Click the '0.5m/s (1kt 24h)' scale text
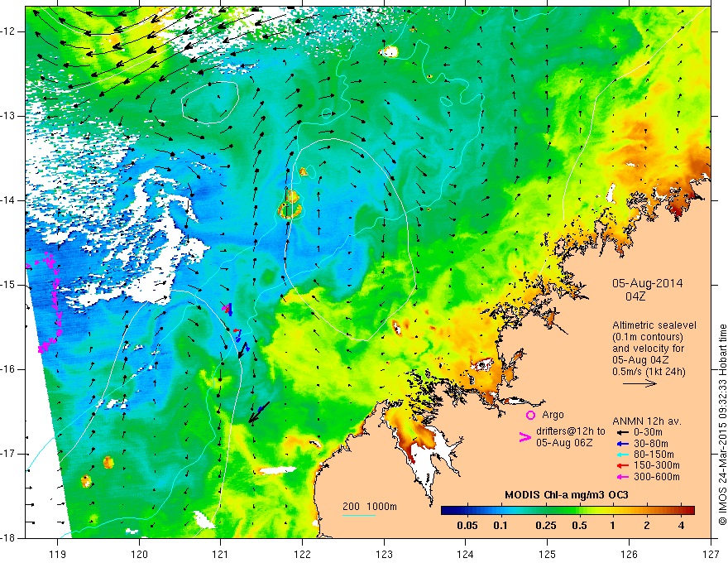728x563 pixels. point(649,371)
